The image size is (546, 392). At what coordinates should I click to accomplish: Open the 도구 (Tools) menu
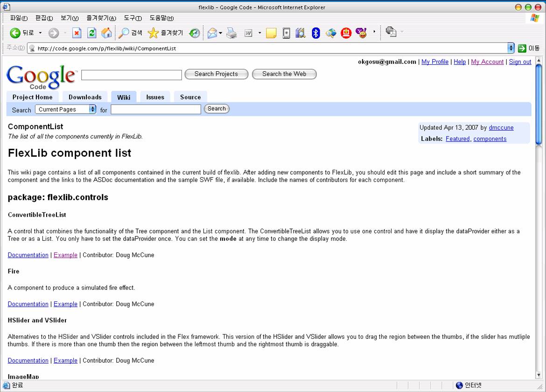(x=133, y=18)
